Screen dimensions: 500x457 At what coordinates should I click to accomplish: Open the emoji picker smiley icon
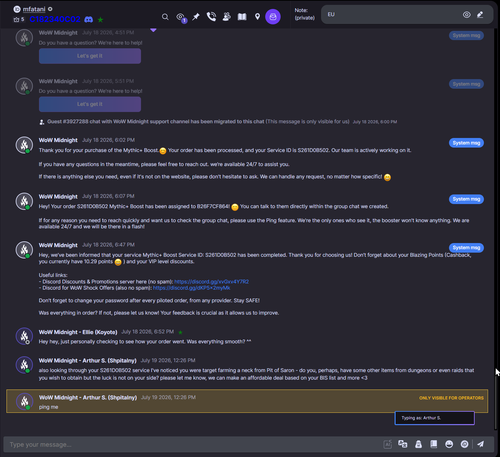tap(449, 444)
